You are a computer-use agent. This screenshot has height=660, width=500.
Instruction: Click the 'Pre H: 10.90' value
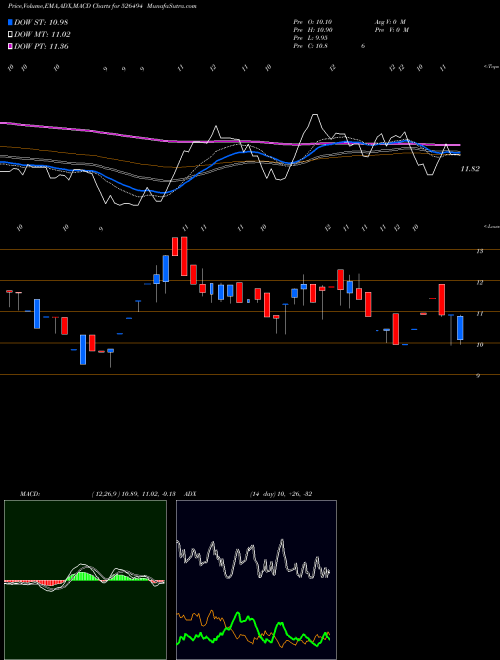(314, 30)
